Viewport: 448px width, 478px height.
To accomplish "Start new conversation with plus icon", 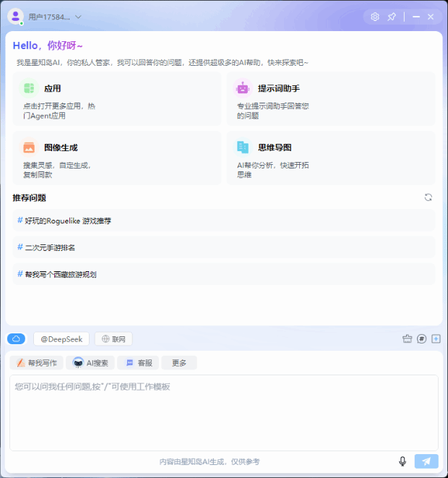I will [436, 338].
